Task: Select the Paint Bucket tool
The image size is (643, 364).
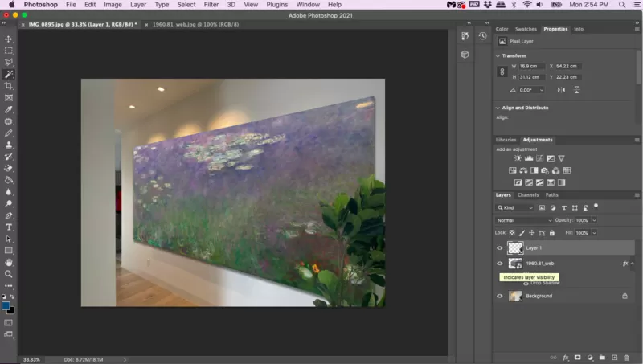Action: pyautogui.click(x=8, y=180)
